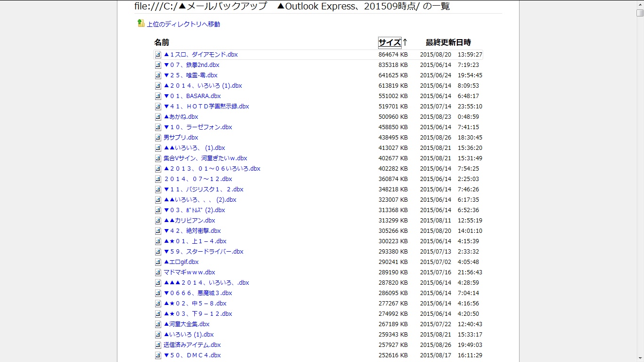This screenshot has width=644, height=362.
Task: Click file icon beside ▼10、ラーゼフォン.dbx
Action: (x=158, y=127)
